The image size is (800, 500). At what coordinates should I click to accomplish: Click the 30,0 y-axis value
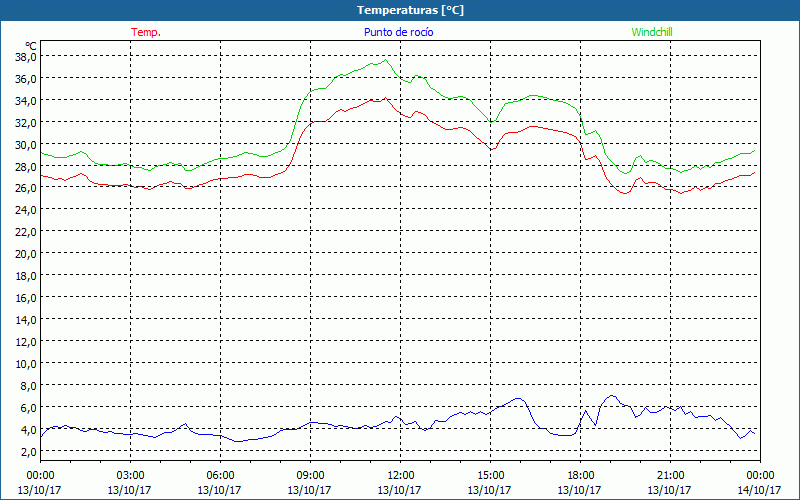[x=26, y=145]
